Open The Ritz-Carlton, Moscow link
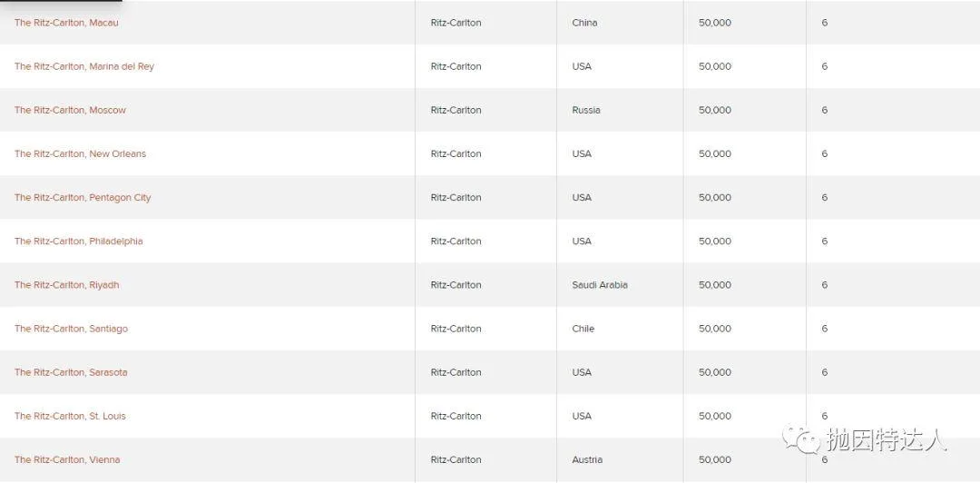The width and height of the screenshot is (980, 483). [70, 110]
